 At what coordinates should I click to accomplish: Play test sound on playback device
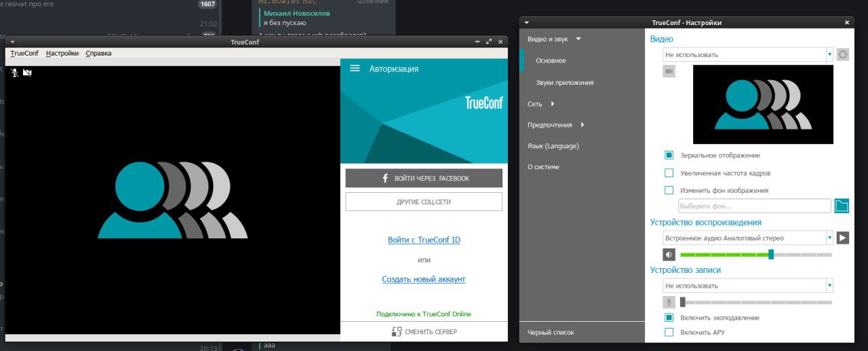click(x=842, y=238)
